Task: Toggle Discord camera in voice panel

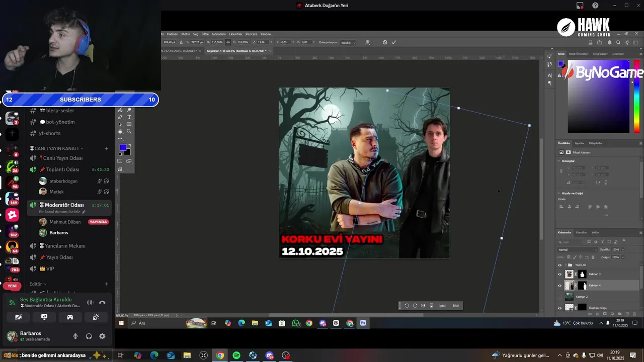Action: 19,317
